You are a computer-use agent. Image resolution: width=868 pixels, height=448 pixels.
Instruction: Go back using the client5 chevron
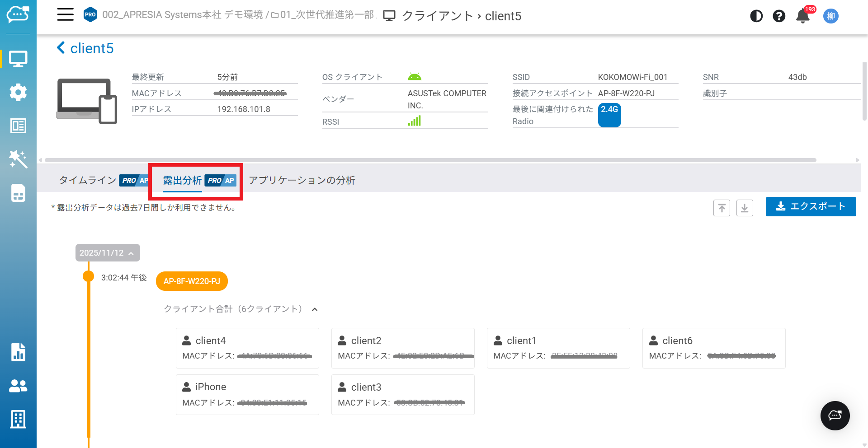(61, 48)
